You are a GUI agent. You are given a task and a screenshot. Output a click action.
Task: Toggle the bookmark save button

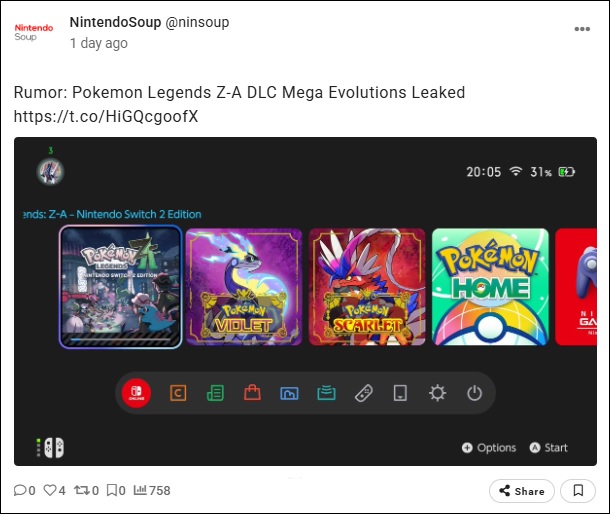pos(578,491)
